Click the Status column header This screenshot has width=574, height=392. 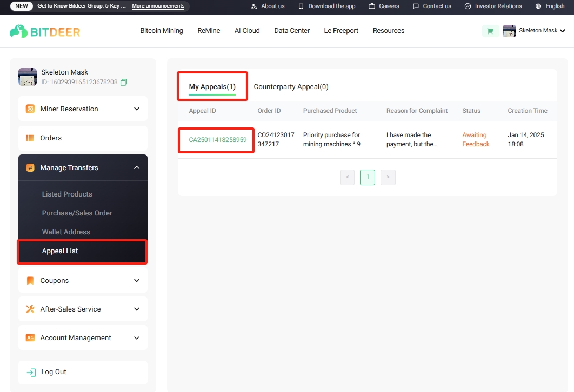[x=471, y=111]
